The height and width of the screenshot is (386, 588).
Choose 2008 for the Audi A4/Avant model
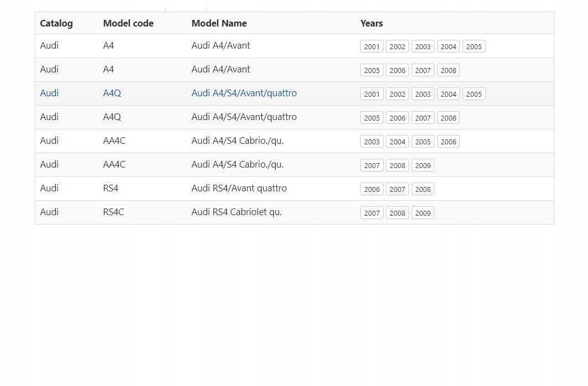(x=448, y=70)
